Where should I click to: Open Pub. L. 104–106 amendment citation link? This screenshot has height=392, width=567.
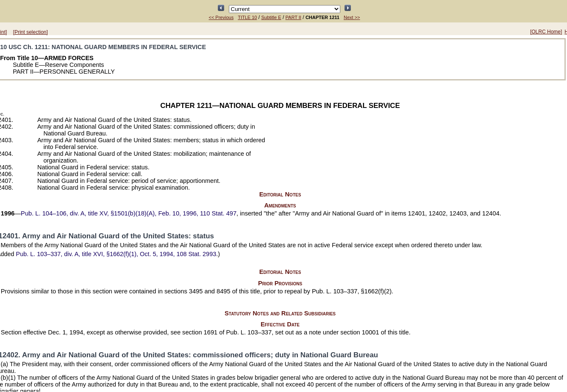click(128, 213)
